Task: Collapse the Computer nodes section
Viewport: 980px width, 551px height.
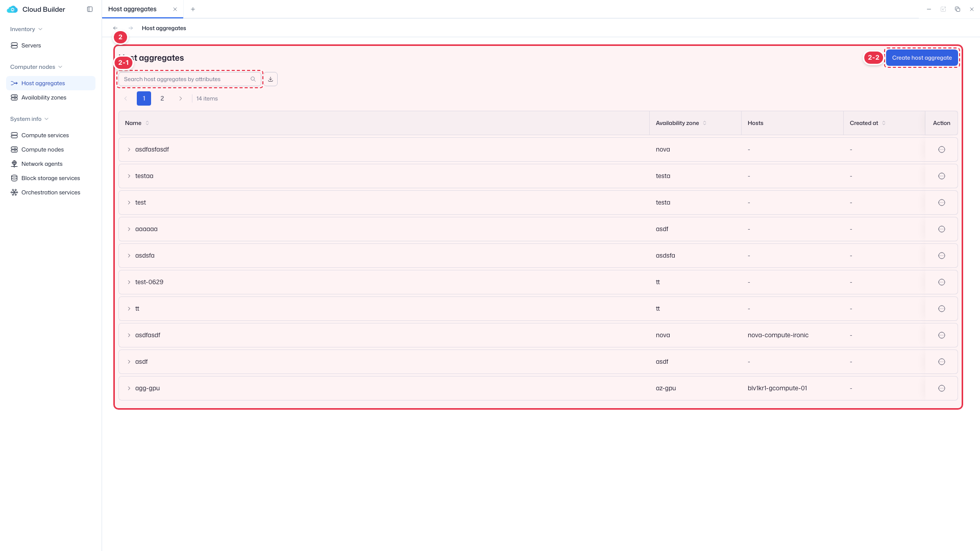Action: (x=36, y=67)
